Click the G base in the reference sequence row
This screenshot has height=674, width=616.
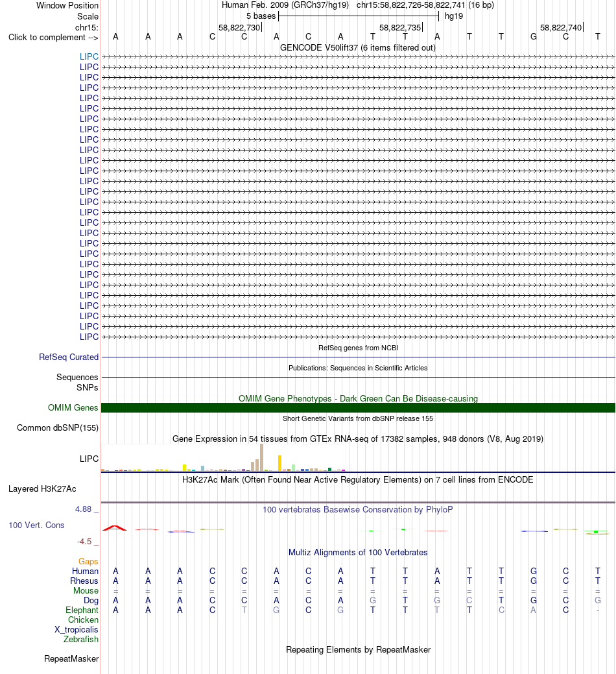point(534,37)
